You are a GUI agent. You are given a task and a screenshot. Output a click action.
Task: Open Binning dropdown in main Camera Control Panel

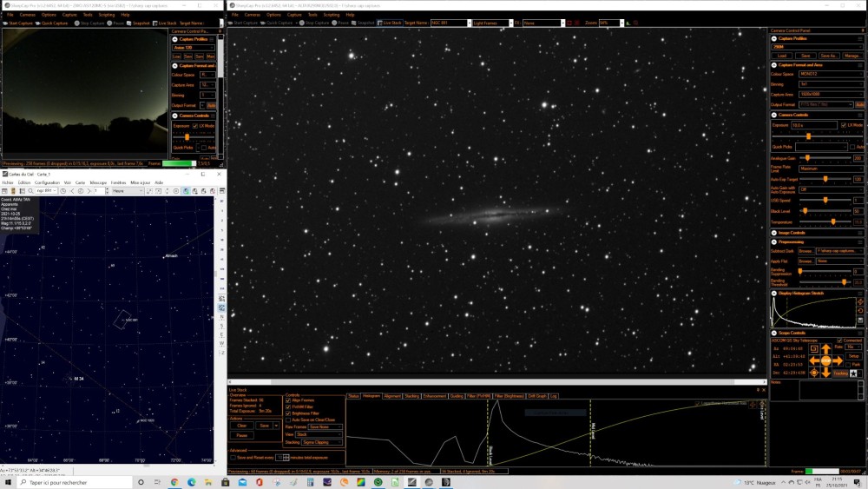pos(831,84)
